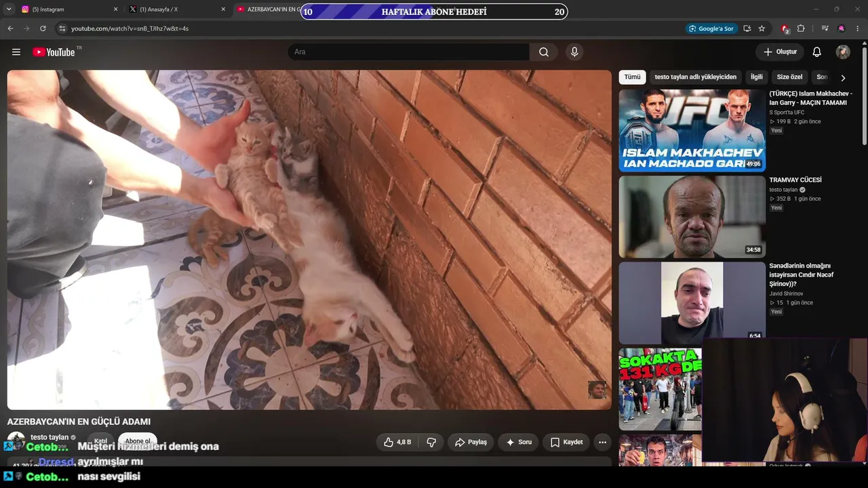Select the İlgili filter chip
The image size is (868, 488).
tap(756, 77)
